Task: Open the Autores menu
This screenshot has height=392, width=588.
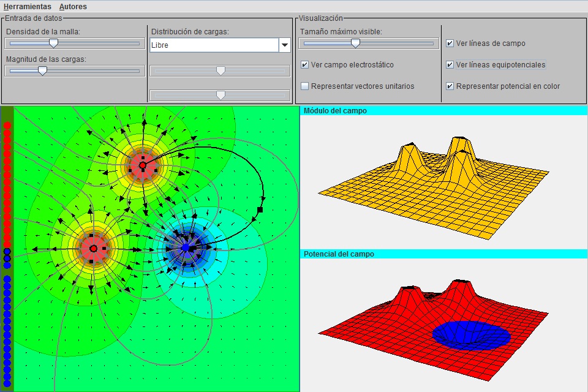Action: (x=73, y=7)
